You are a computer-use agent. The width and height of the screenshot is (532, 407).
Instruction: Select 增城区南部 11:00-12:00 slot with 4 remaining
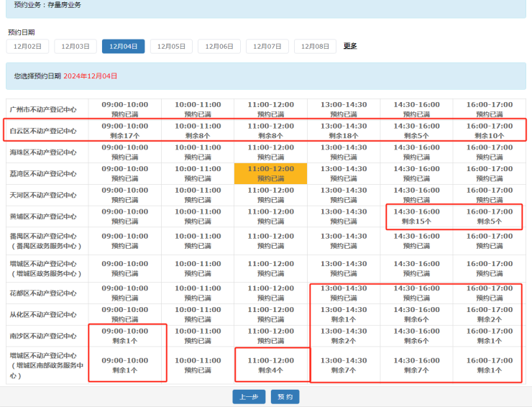point(270,365)
